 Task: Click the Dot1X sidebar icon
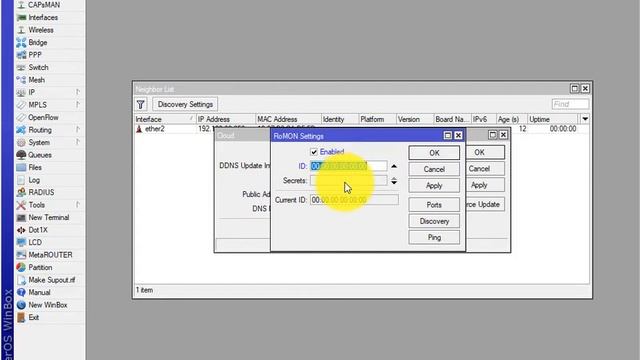tap(21, 230)
